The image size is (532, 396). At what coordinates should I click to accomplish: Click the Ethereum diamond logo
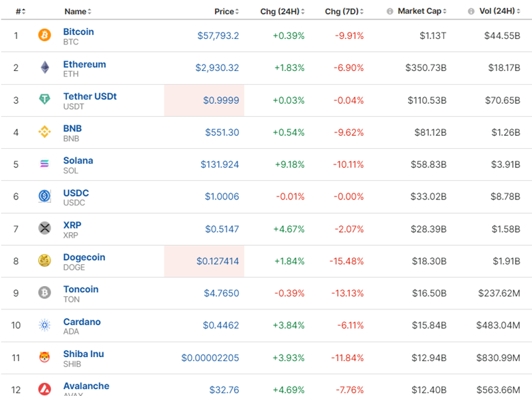45,67
